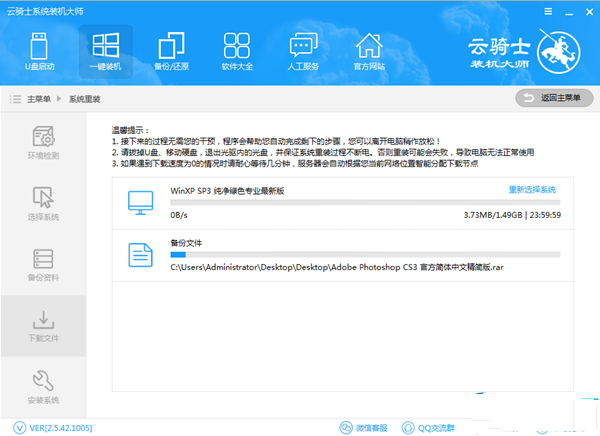
Task: Click the document icon beside 备份文件
Action: point(140,255)
